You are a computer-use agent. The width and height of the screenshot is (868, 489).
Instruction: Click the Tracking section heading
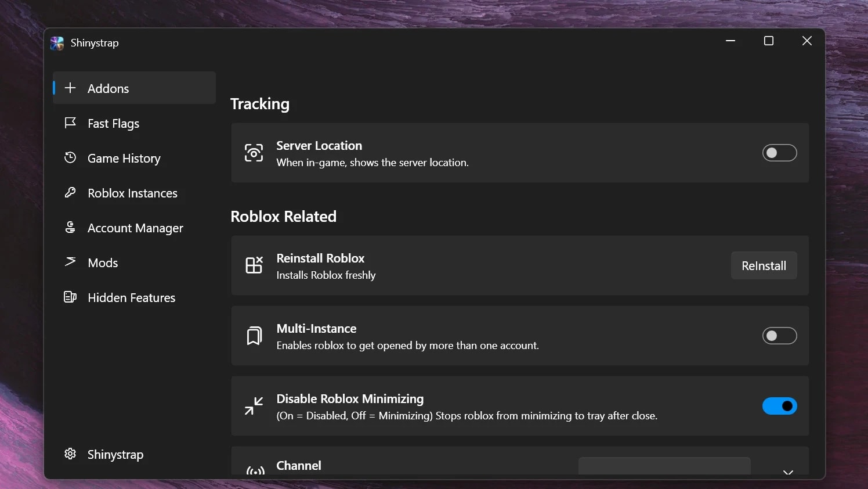[260, 104]
